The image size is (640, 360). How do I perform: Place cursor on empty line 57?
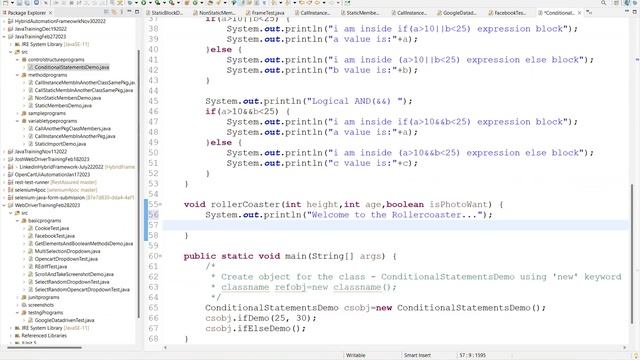pos(395,225)
